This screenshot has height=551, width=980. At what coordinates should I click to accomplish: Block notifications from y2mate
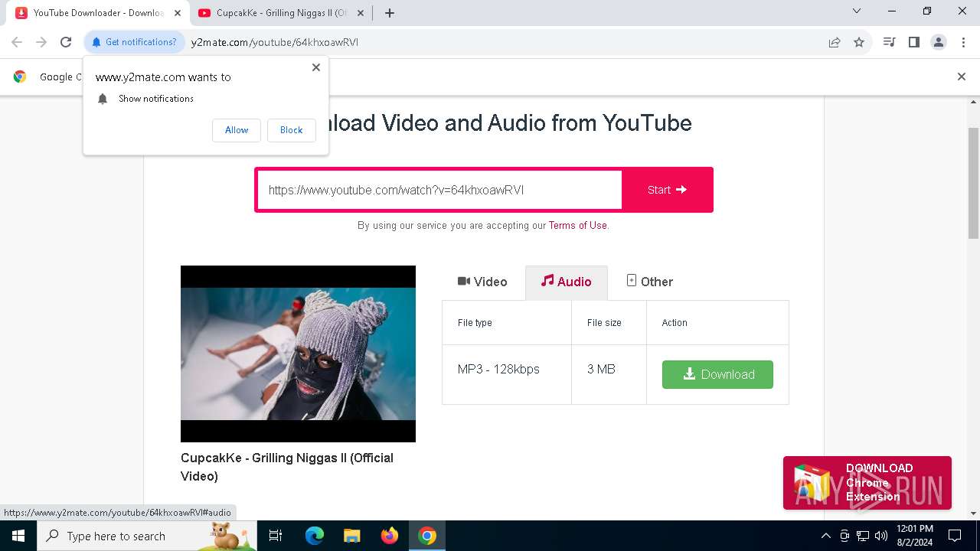[291, 130]
